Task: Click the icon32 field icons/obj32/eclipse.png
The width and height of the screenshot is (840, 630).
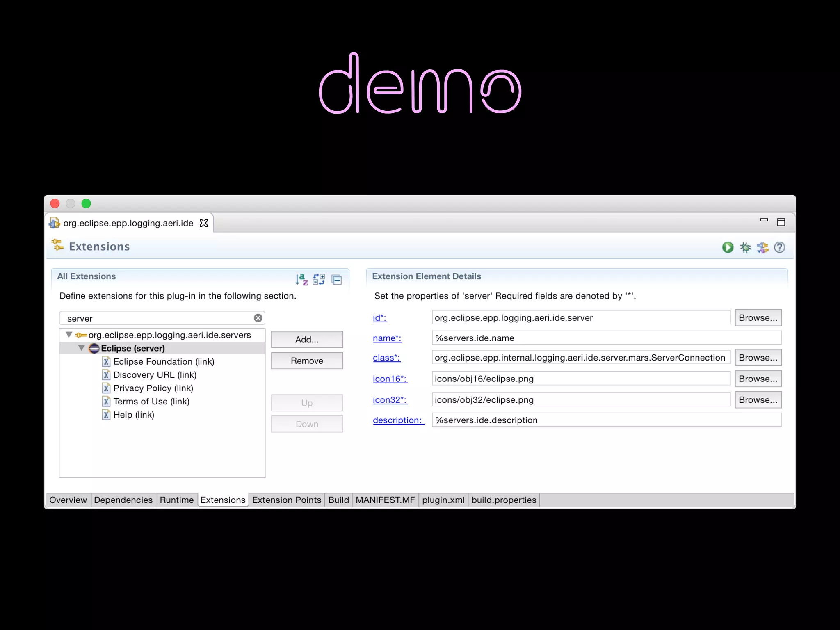Action: (581, 400)
